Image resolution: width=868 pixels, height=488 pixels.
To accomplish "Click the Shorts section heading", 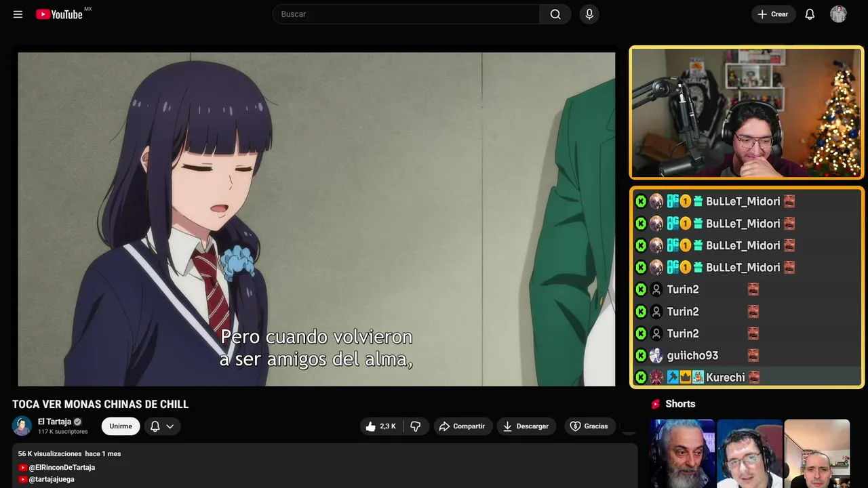I will click(x=680, y=404).
